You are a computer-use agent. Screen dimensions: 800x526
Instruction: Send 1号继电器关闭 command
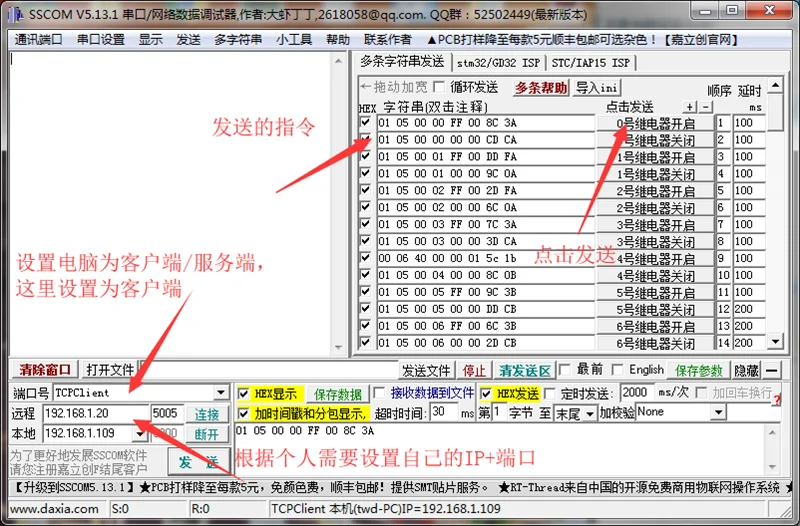tap(655, 174)
